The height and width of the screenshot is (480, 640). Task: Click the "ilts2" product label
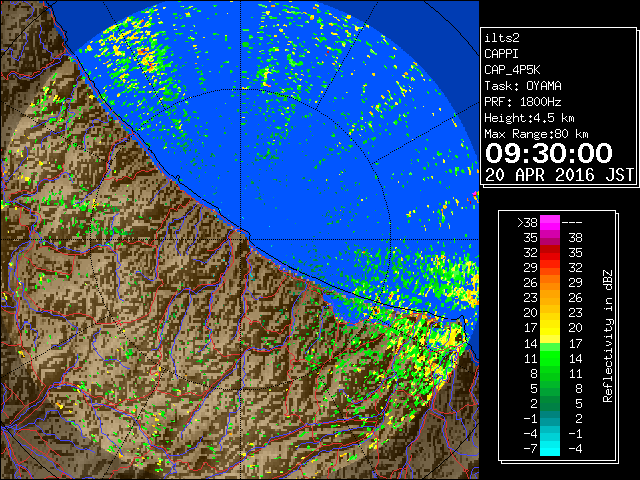[502, 38]
